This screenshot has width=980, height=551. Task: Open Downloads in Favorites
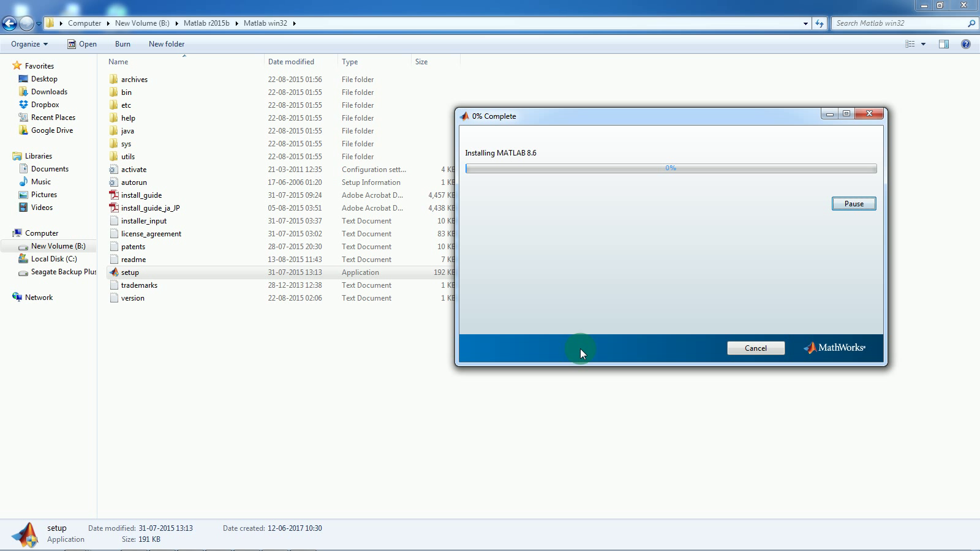point(43,92)
